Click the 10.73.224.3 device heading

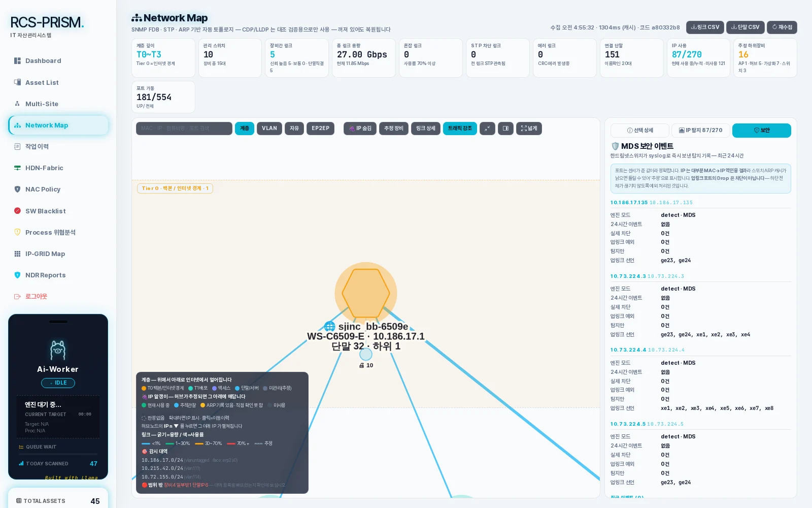point(628,276)
